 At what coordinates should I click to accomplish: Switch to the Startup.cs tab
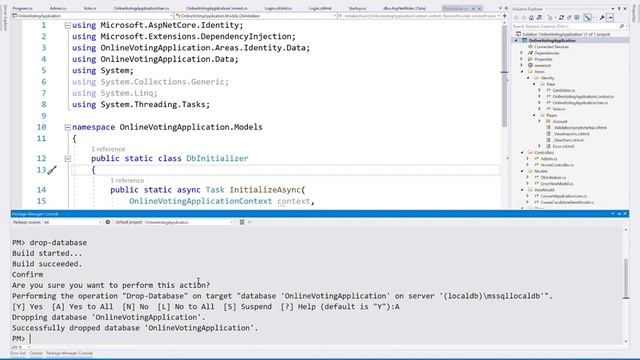click(x=358, y=8)
